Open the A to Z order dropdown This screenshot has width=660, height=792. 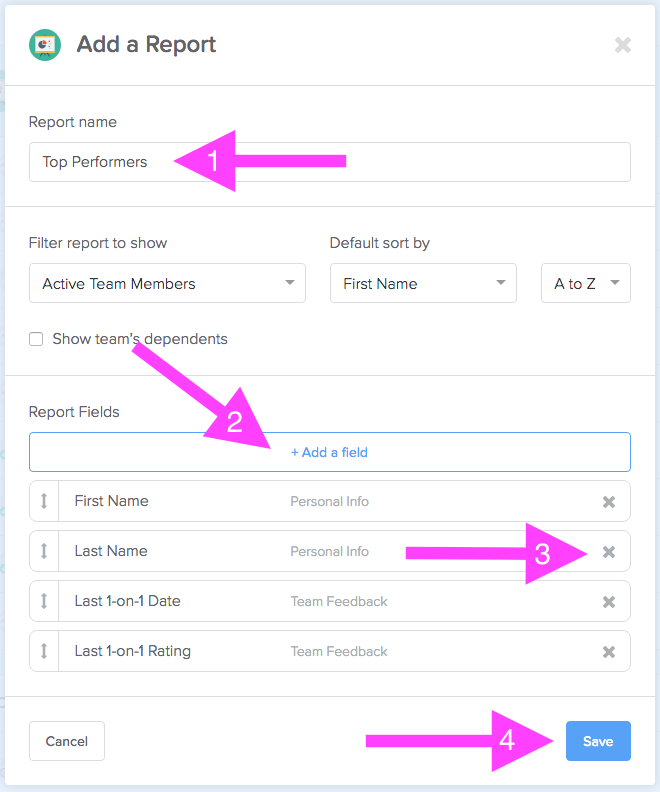586,283
